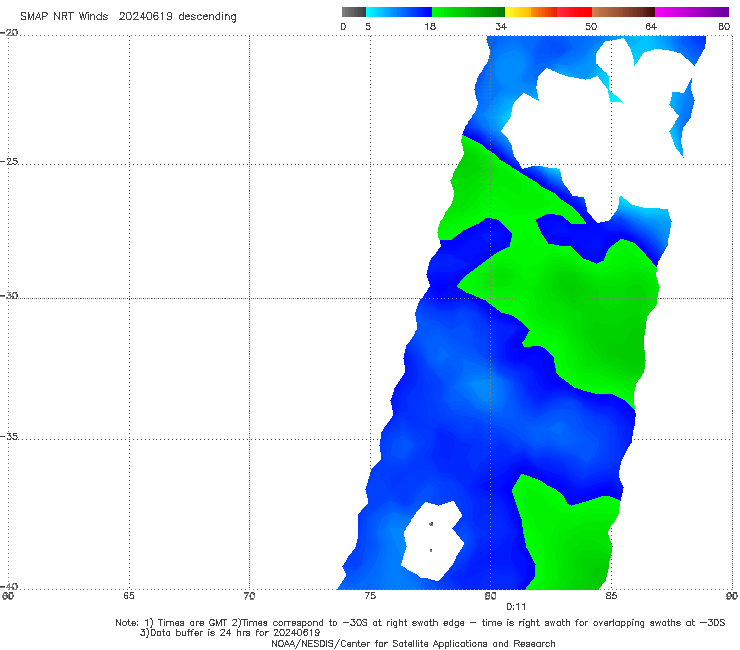The height and width of the screenshot is (650, 740).
Task: Click the longitude label '70'
Action: pos(249,596)
